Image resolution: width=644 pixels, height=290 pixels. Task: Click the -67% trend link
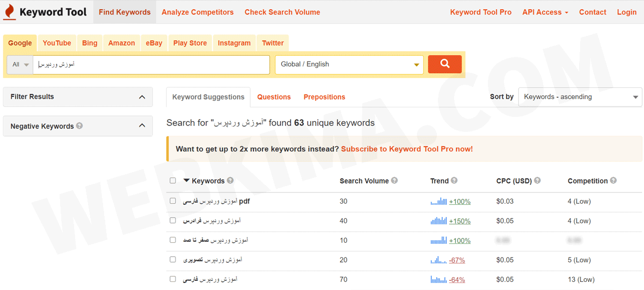(x=457, y=260)
